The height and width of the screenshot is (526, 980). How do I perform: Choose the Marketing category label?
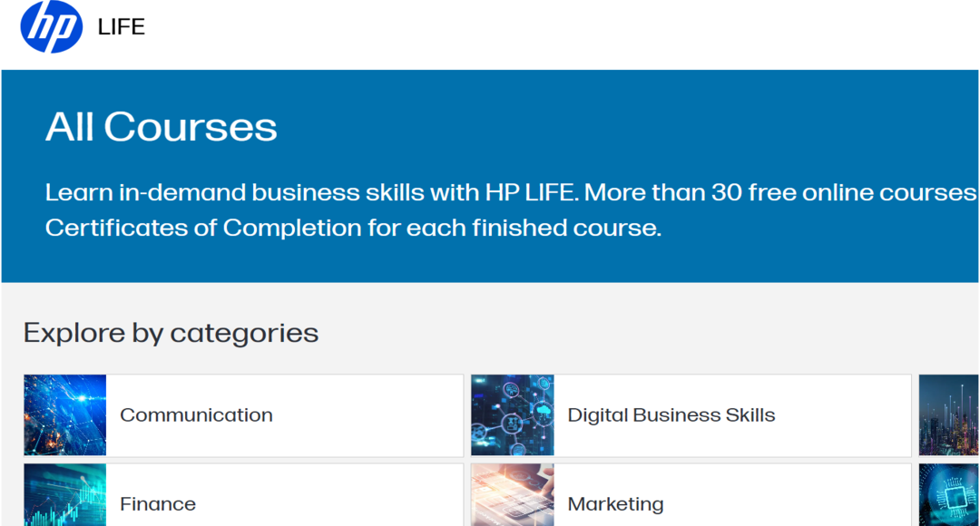click(x=615, y=503)
